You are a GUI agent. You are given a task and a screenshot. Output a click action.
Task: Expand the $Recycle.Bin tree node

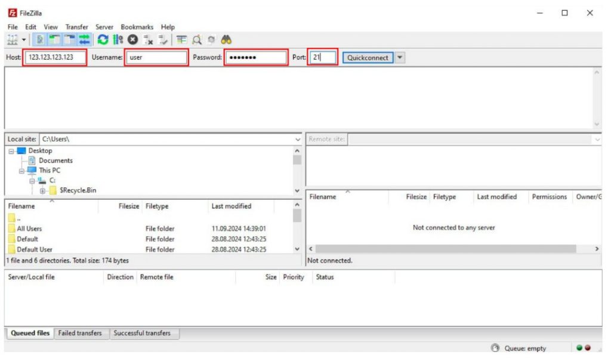pyautogui.click(x=42, y=191)
